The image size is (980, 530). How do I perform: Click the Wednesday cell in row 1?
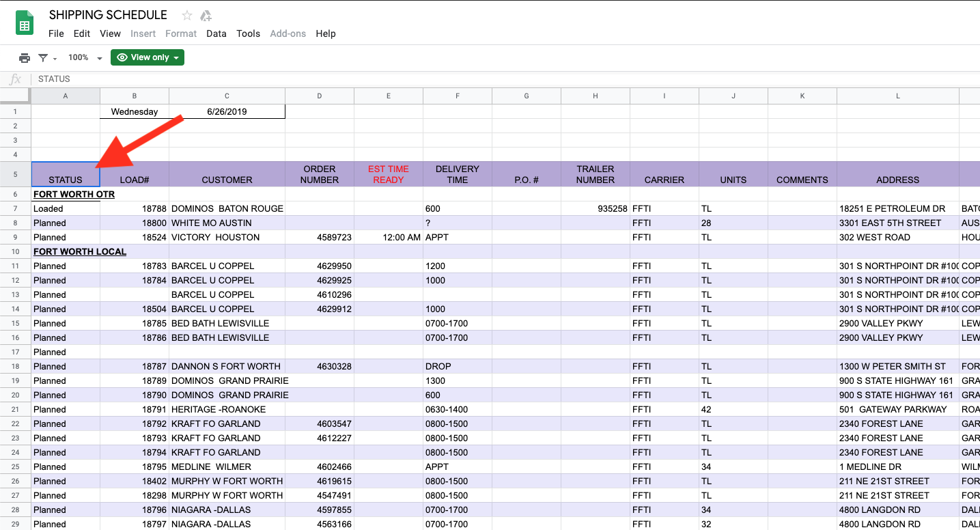(x=135, y=111)
